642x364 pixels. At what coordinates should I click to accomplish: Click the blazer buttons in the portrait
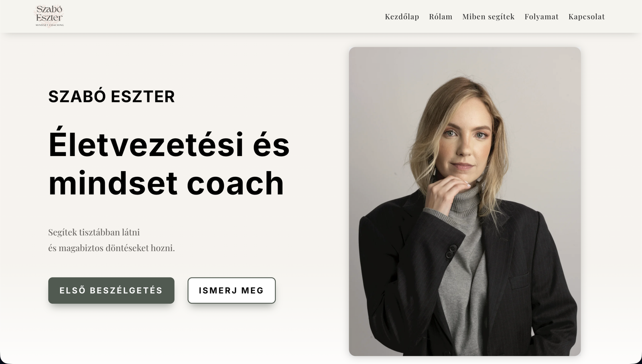pos(451,251)
